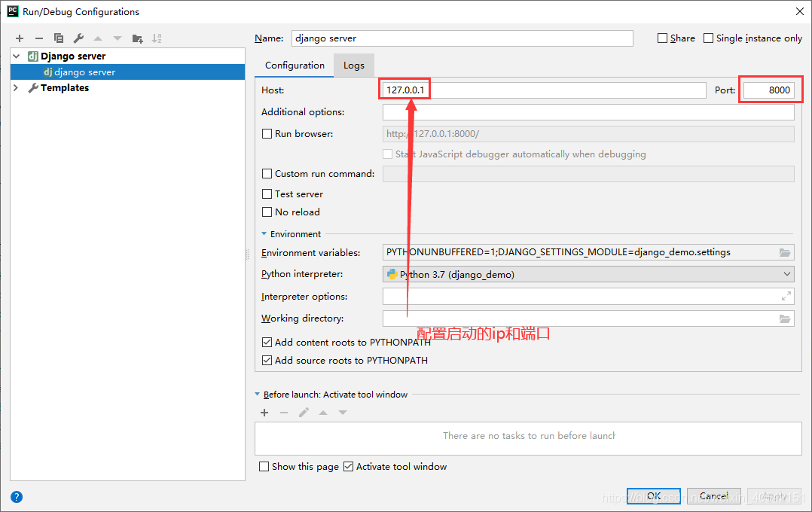Collapse Before launch section
The width and height of the screenshot is (812, 512).
point(258,395)
